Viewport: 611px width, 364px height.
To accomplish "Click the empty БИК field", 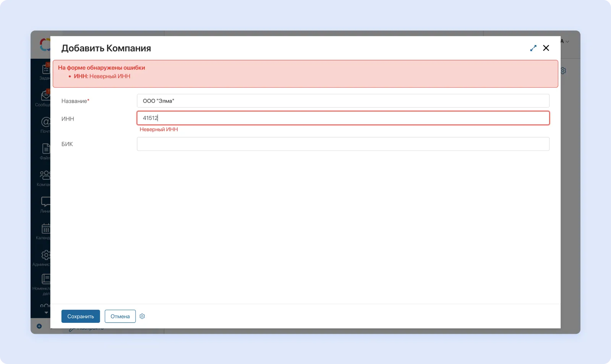I will click(x=343, y=144).
